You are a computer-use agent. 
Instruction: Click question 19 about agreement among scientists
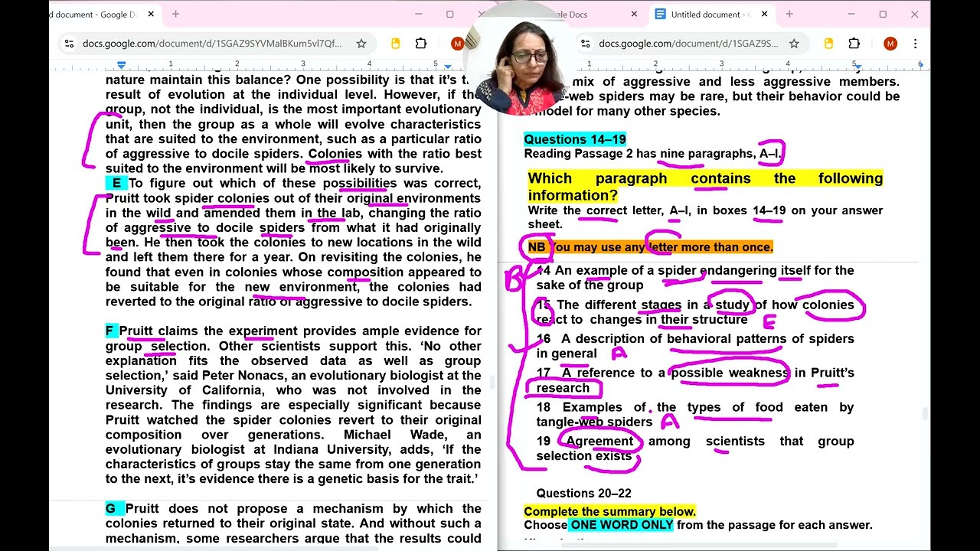(695, 448)
